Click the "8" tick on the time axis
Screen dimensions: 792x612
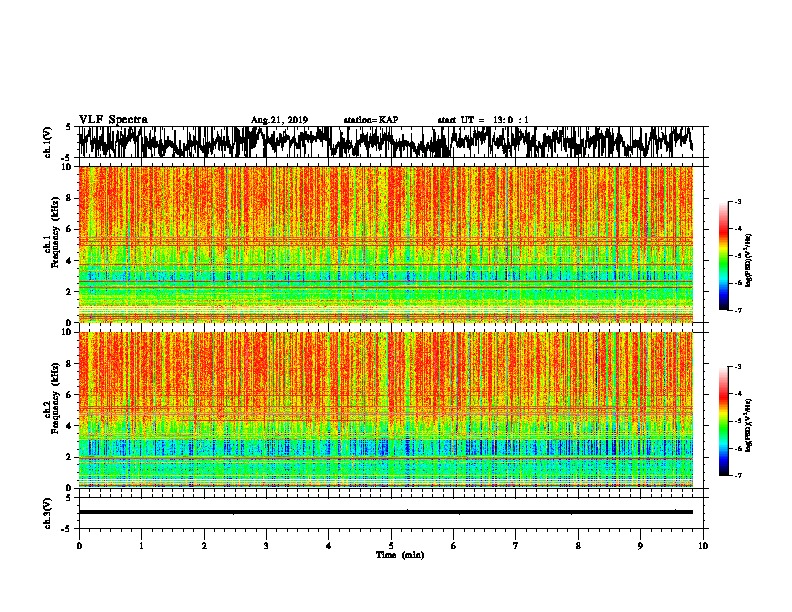coord(578,546)
